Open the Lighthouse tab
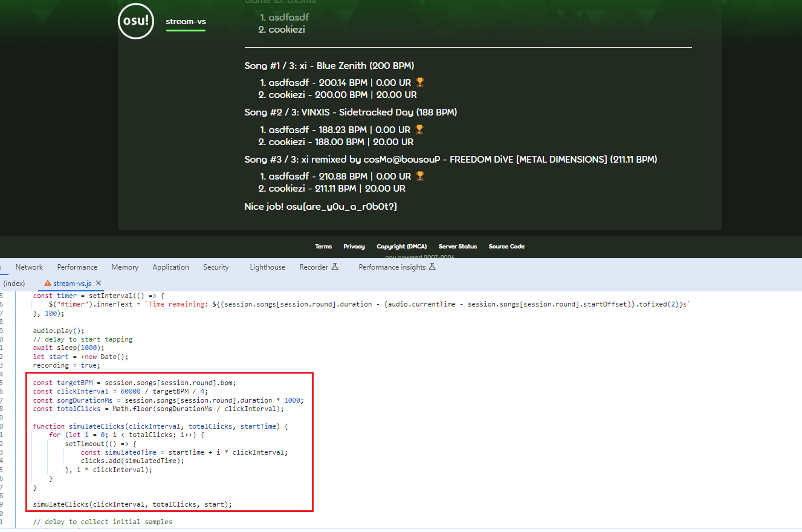 pos(267,267)
